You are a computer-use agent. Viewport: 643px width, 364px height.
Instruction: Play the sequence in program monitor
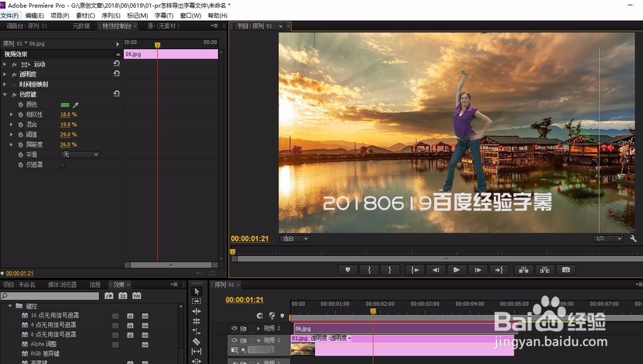(x=457, y=270)
